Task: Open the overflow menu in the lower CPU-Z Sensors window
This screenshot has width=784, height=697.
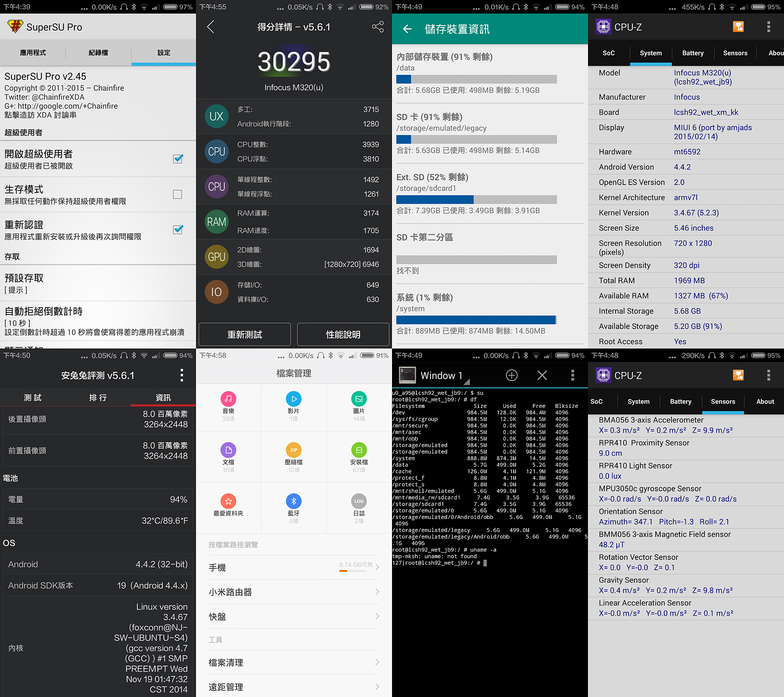Action: click(x=768, y=375)
